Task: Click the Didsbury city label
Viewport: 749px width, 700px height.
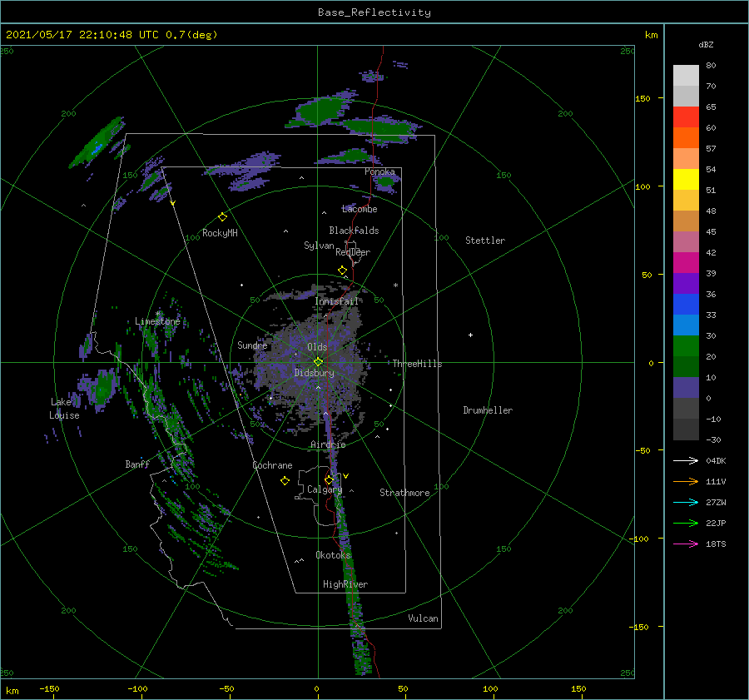Action: pyautogui.click(x=315, y=373)
